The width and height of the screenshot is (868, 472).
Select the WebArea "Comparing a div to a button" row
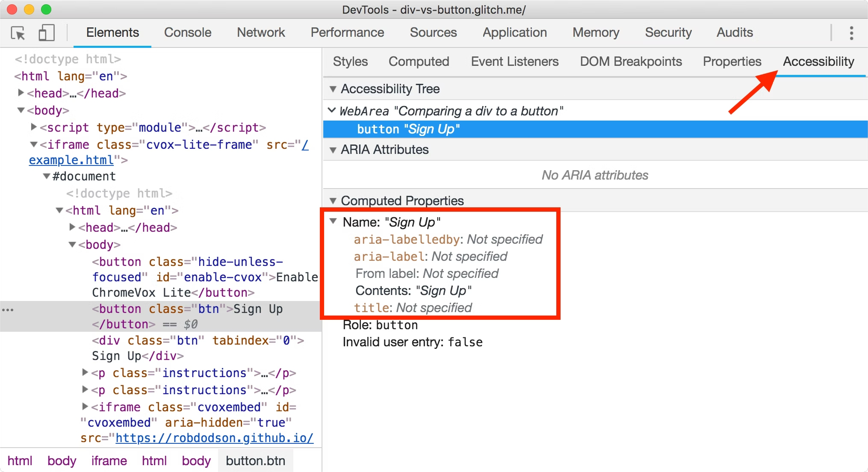point(451,111)
